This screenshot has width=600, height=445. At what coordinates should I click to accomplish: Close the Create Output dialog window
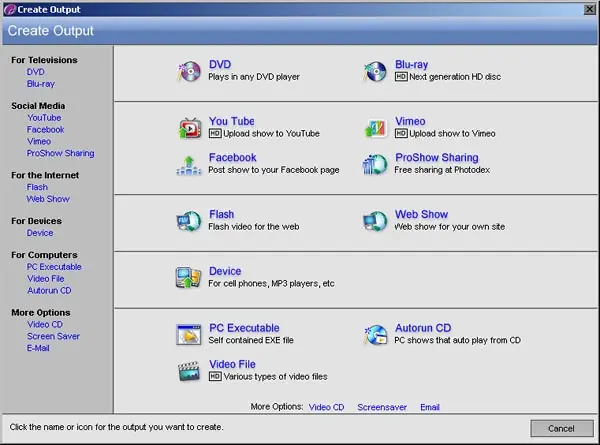click(x=589, y=9)
